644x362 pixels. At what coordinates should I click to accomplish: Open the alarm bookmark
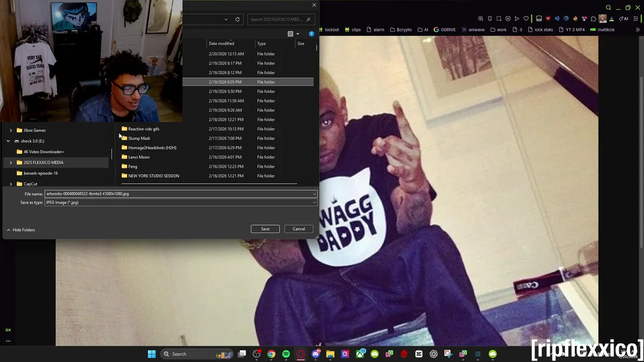coord(375,30)
